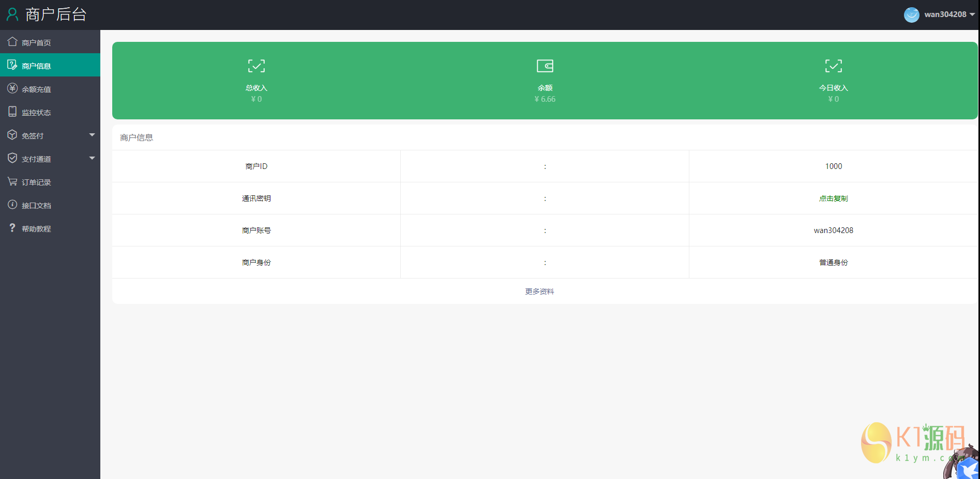The width and height of the screenshot is (980, 479).
Task: Open the 接口文档 menu item
Action: (50, 205)
